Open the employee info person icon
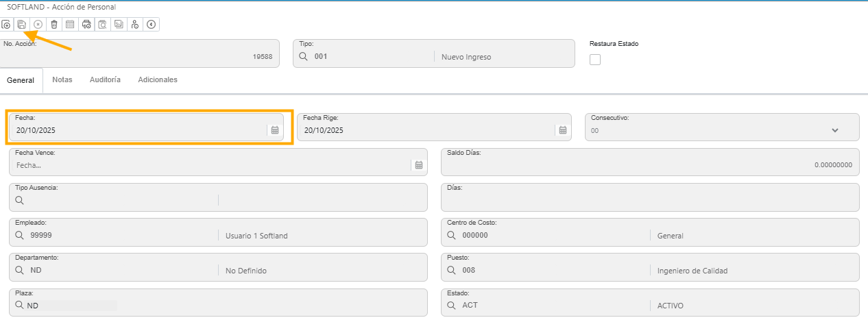 (134, 24)
